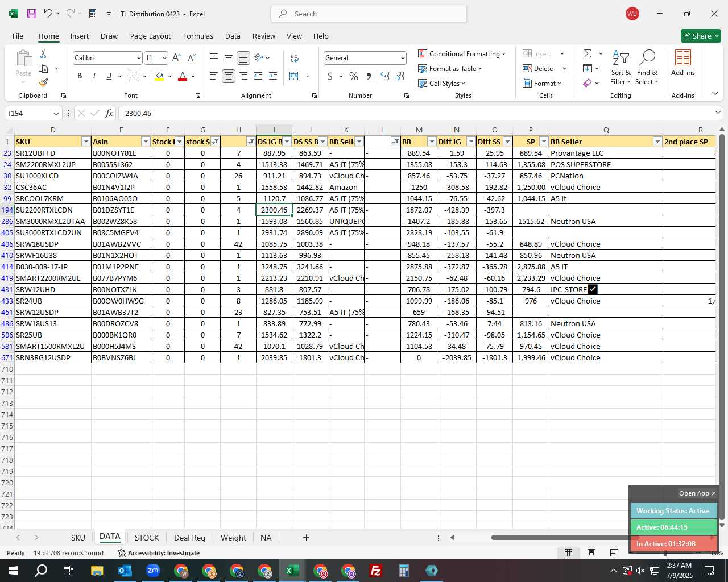Open Calculator from the taskbar
Screen dimensions: 728x582
coord(404,571)
